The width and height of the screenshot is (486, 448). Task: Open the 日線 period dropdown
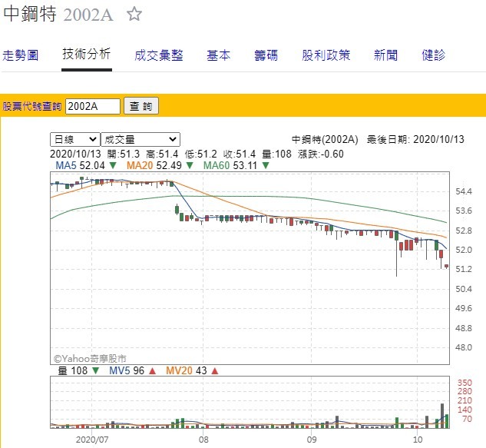[x=75, y=139]
